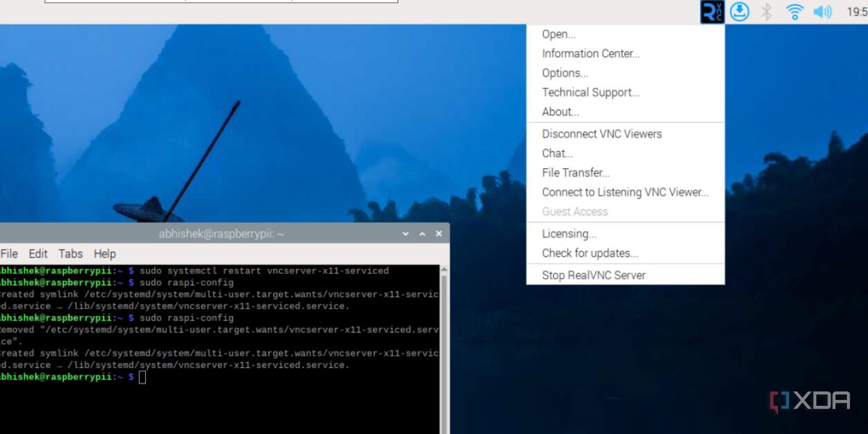Open the software updater download icon

pyautogui.click(x=739, y=12)
